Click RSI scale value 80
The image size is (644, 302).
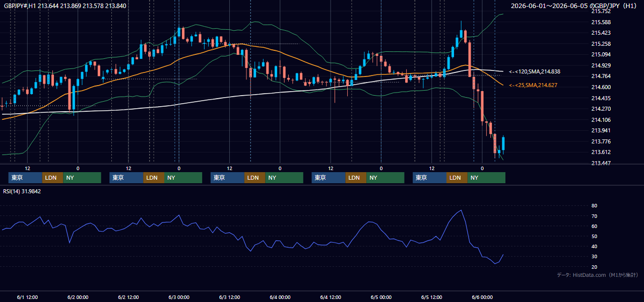(594, 206)
